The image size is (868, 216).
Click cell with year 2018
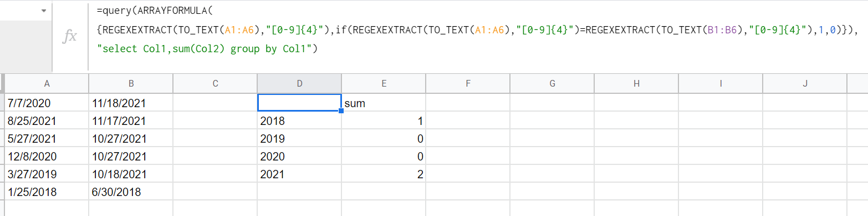tap(299, 120)
